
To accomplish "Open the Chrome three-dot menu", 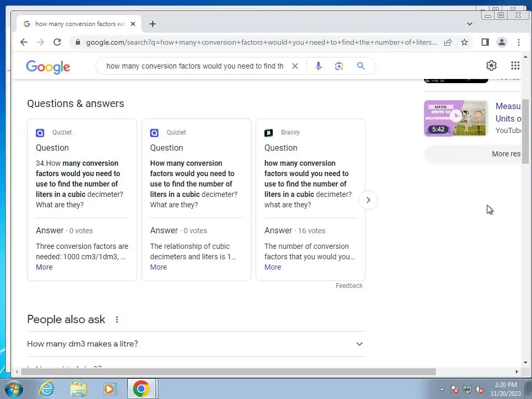I will pos(518,42).
